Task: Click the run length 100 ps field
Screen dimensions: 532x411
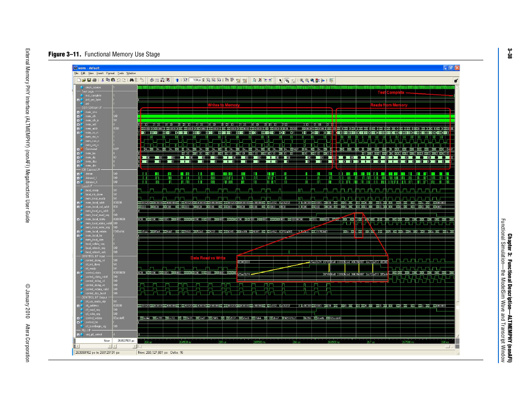Action: pos(196,80)
